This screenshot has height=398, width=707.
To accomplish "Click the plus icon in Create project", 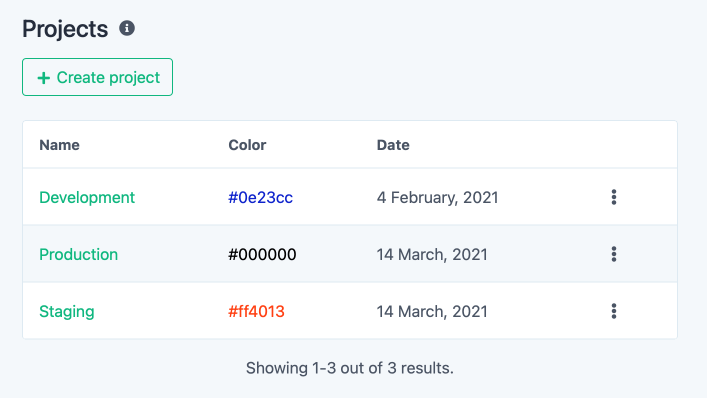I will [x=43, y=78].
